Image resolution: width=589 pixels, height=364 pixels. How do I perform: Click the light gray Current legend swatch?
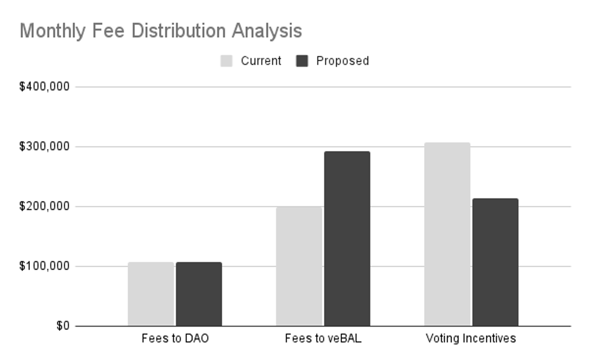pyautogui.click(x=227, y=61)
